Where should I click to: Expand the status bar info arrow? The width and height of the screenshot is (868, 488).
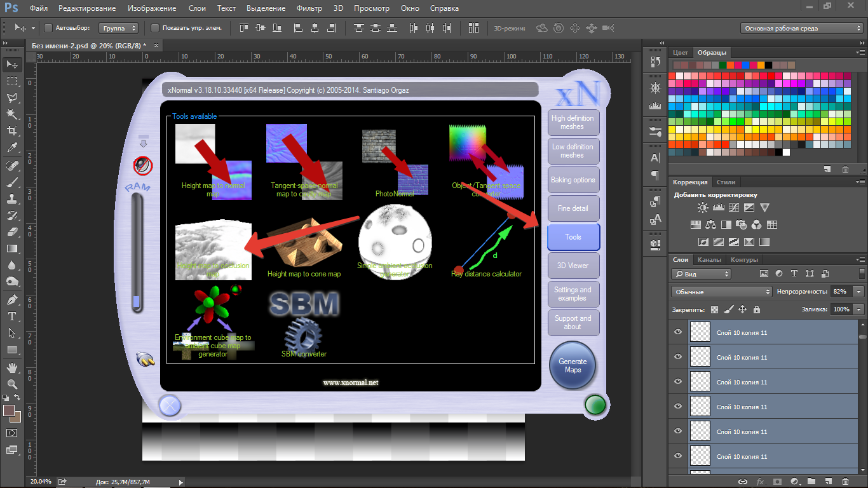181,482
